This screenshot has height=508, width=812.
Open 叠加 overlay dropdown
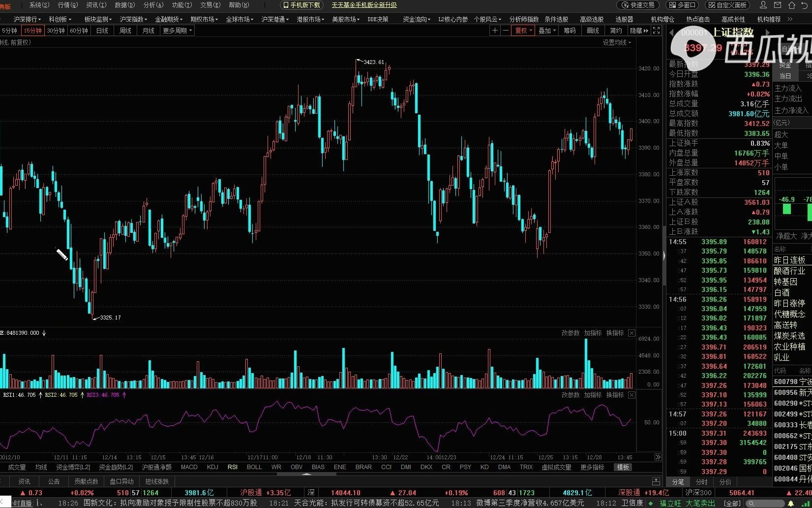coord(547,31)
